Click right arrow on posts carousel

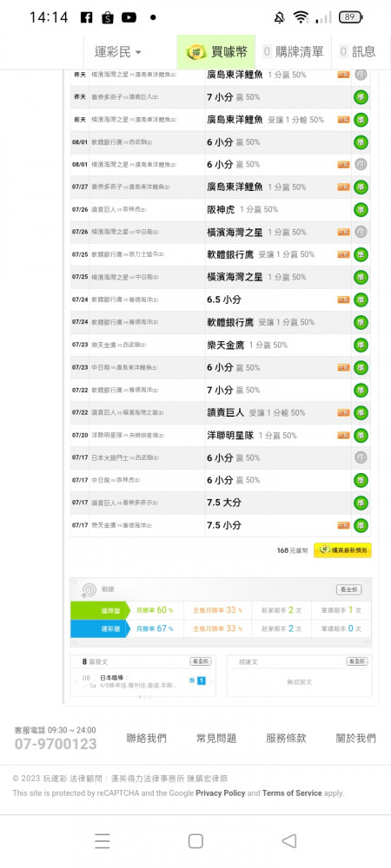tap(211, 681)
